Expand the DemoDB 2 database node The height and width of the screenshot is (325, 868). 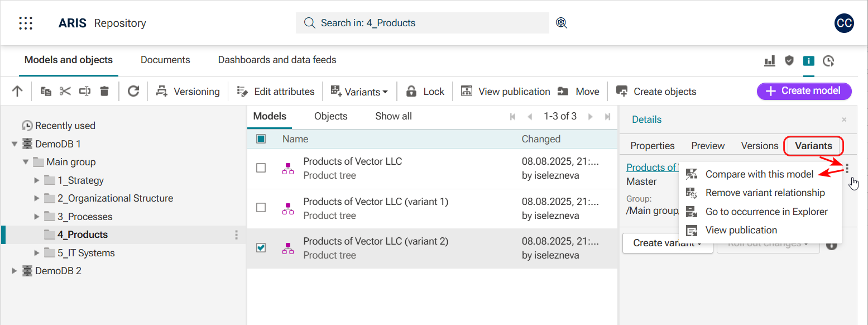click(x=15, y=271)
